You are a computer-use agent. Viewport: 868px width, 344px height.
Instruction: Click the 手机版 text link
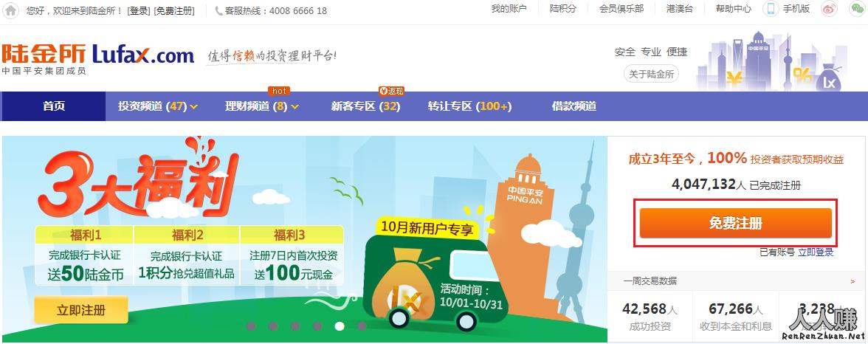pyautogui.click(x=796, y=9)
